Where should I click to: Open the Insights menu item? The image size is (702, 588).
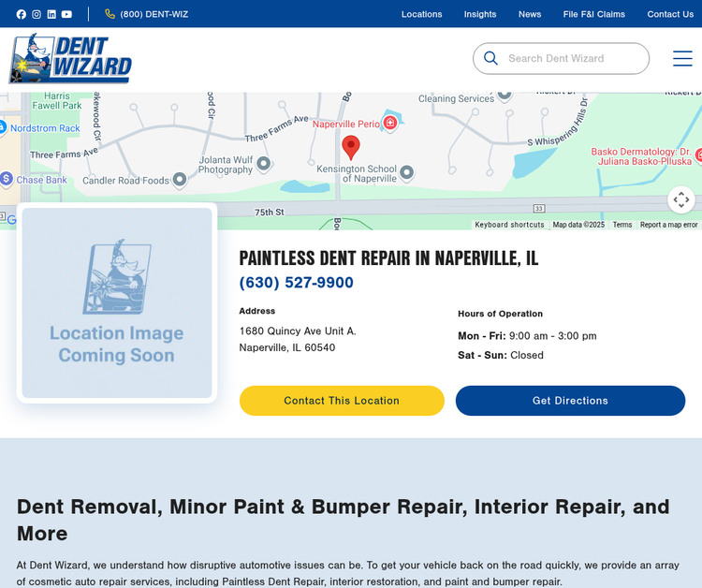480,14
